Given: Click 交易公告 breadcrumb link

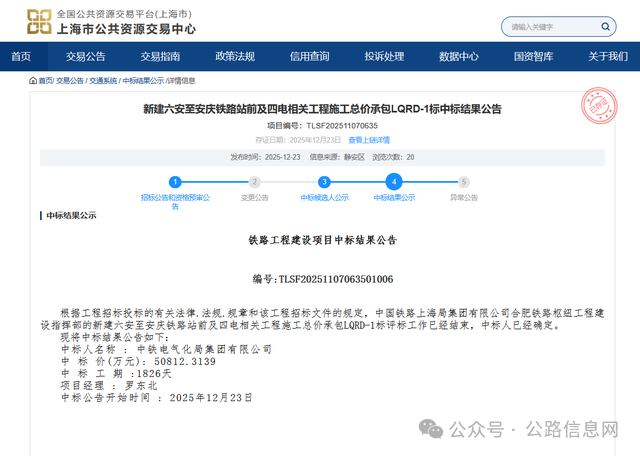Looking at the screenshot, I should (69, 80).
